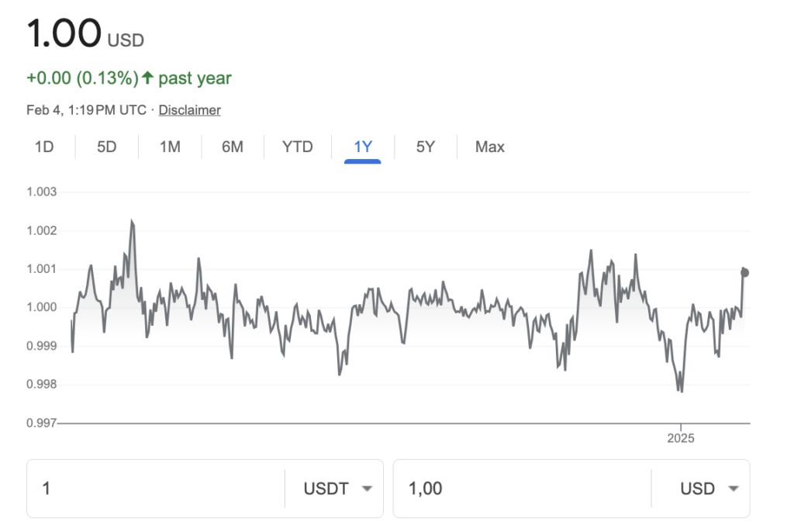Click the green upward trend arrow icon
794x532 pixels.
coord(147,78)
